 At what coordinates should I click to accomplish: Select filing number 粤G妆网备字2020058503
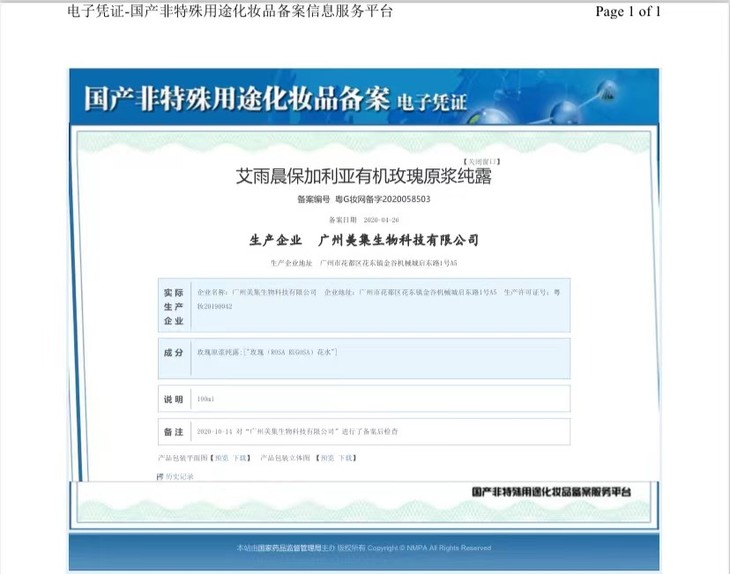383,199
